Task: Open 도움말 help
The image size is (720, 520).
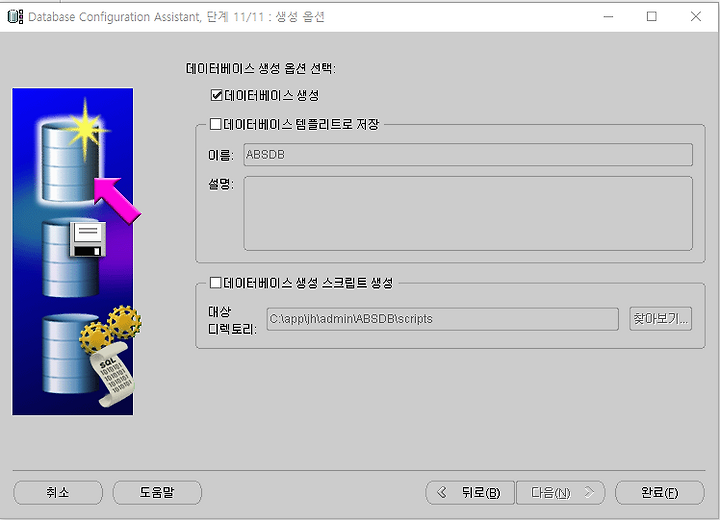Action: [x=157, y=492]
